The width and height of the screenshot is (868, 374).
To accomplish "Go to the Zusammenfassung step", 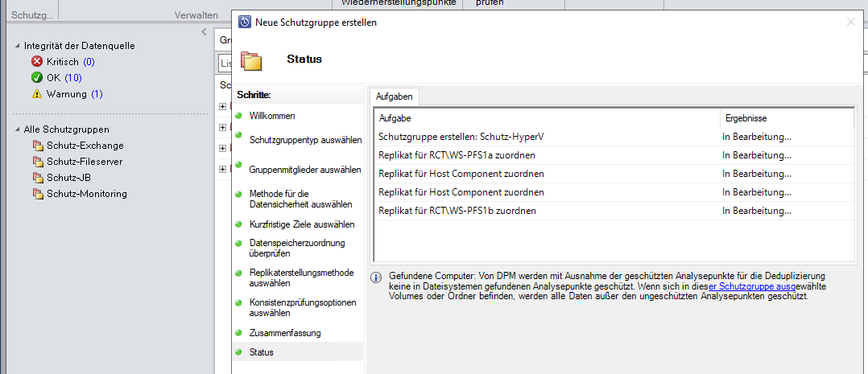I will tap(285, 333).
